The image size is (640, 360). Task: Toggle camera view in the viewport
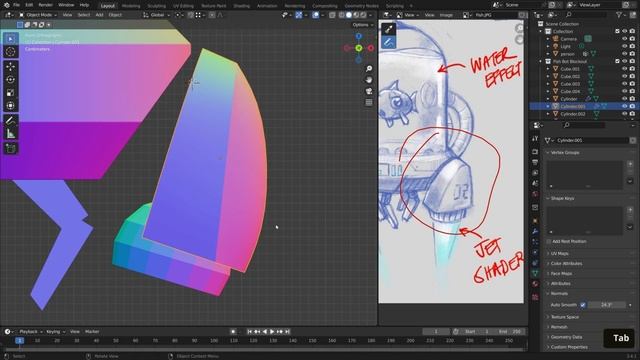tap(369, 91)
